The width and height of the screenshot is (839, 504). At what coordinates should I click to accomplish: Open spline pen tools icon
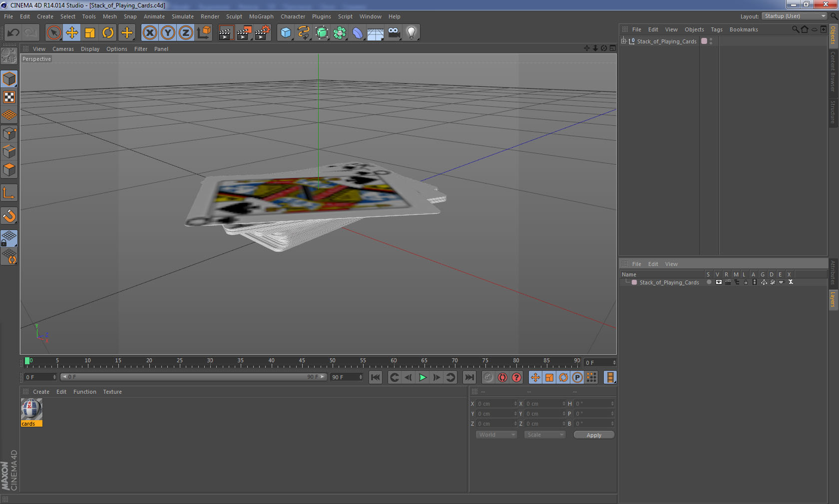(304, 33)
